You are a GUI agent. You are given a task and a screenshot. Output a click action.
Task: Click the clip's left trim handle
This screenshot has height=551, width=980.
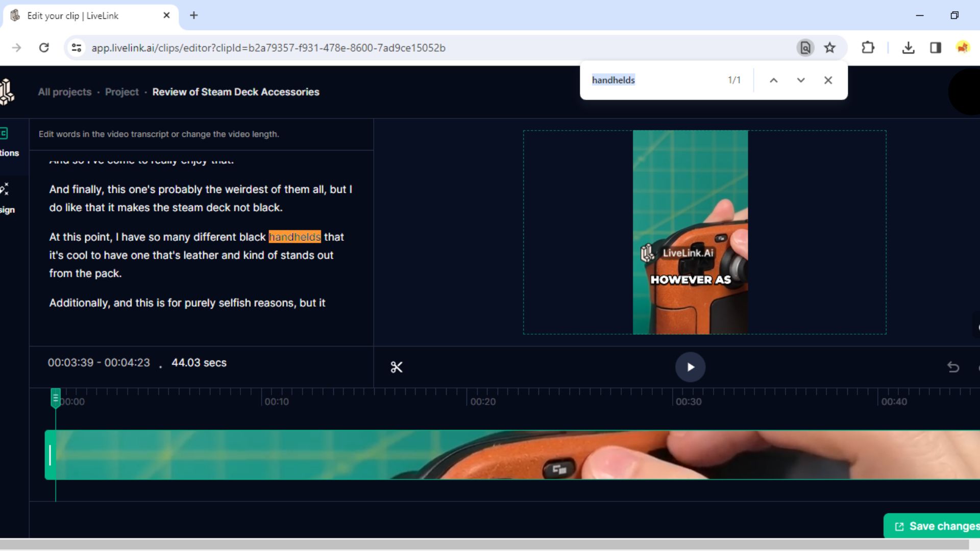[50, 455]
